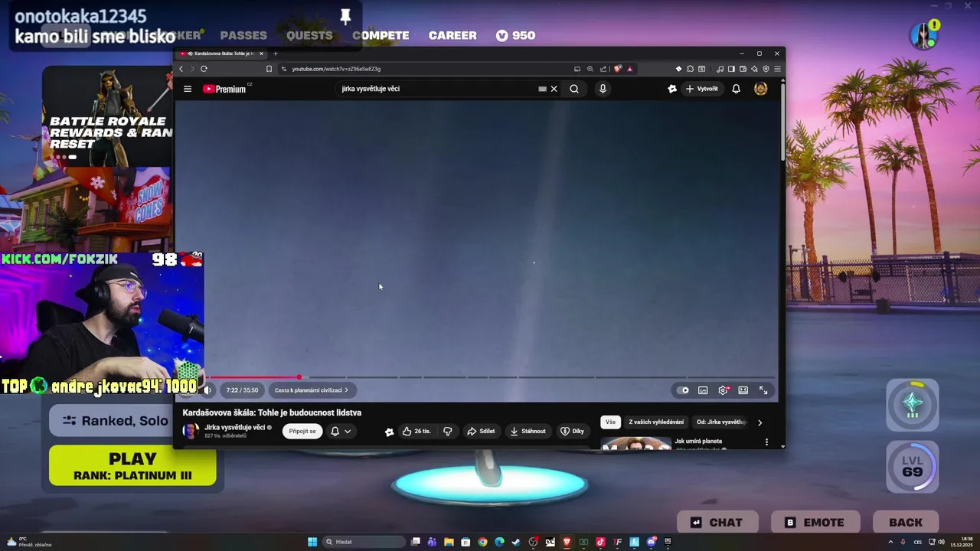Click PLAY button in Fortnite lobby
The image size is (980, 551).
[132, 466]
